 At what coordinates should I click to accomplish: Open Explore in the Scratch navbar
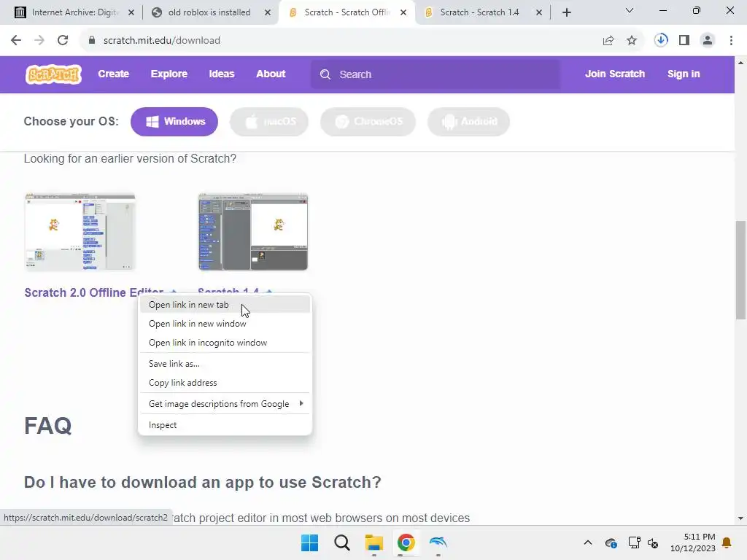point(169,74)
